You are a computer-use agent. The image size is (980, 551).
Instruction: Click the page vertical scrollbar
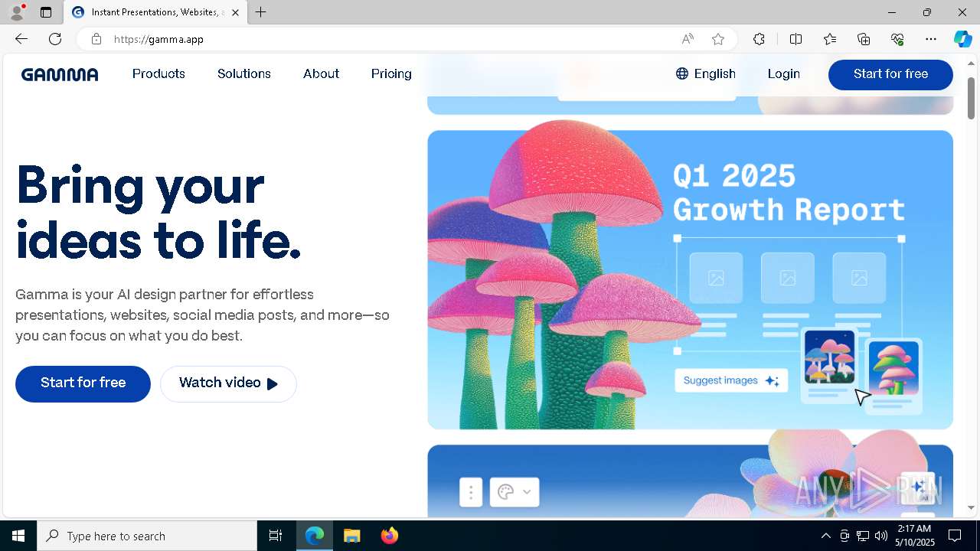[972, 98]
